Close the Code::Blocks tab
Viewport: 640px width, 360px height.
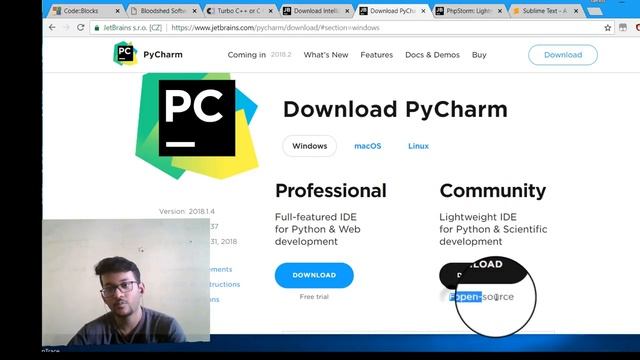pos(118,11)
